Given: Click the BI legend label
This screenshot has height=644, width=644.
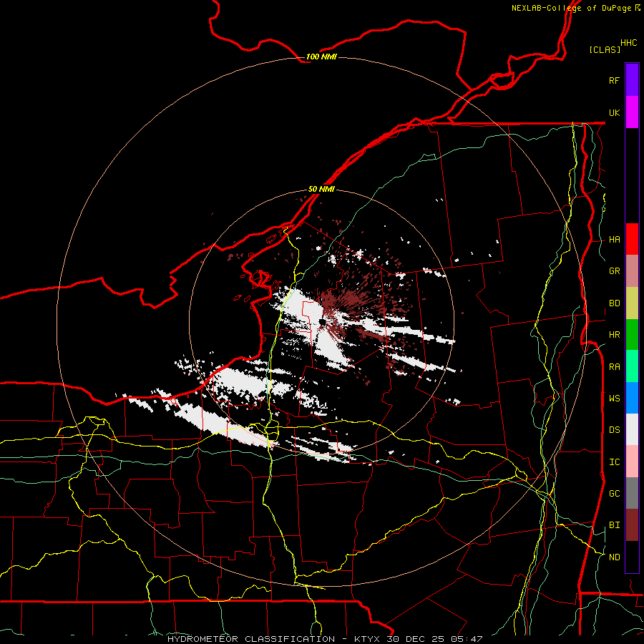Looking at the screenshot, I should click(x=614, y=525).
